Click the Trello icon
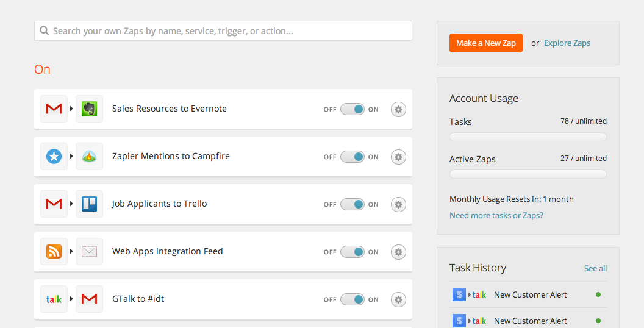 click(89, 204)
